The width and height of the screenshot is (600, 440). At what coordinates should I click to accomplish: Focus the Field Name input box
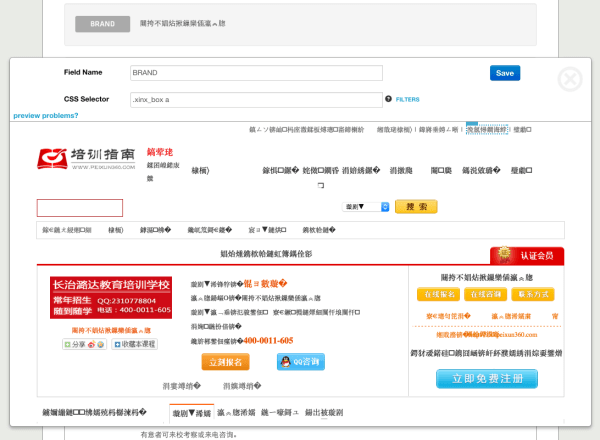pyautogui.click(x=256, y=73)
